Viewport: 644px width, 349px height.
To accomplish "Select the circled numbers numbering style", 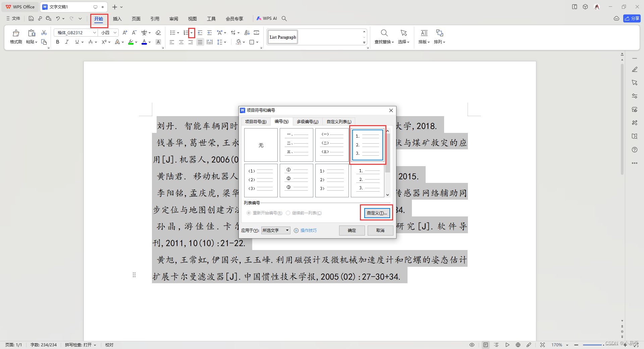I will 297,181.
